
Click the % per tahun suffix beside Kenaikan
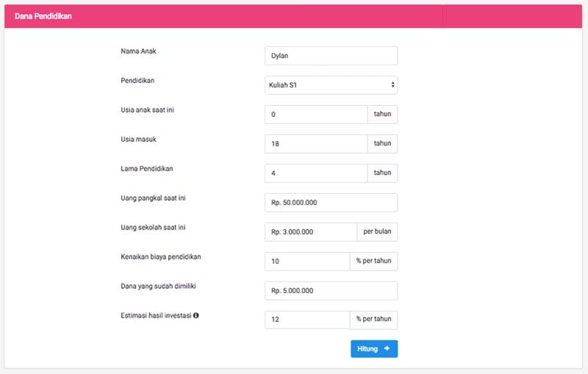pyautogui.click(x=374, y=262)
